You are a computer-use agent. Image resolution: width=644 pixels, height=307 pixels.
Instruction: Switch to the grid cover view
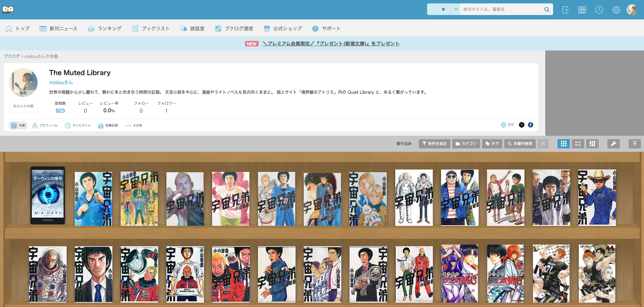pos(564,144)
